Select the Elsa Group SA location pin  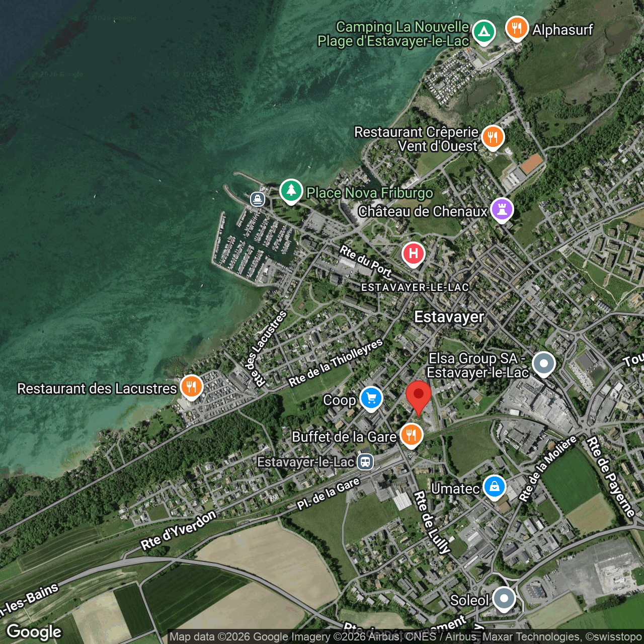(543, 364)
